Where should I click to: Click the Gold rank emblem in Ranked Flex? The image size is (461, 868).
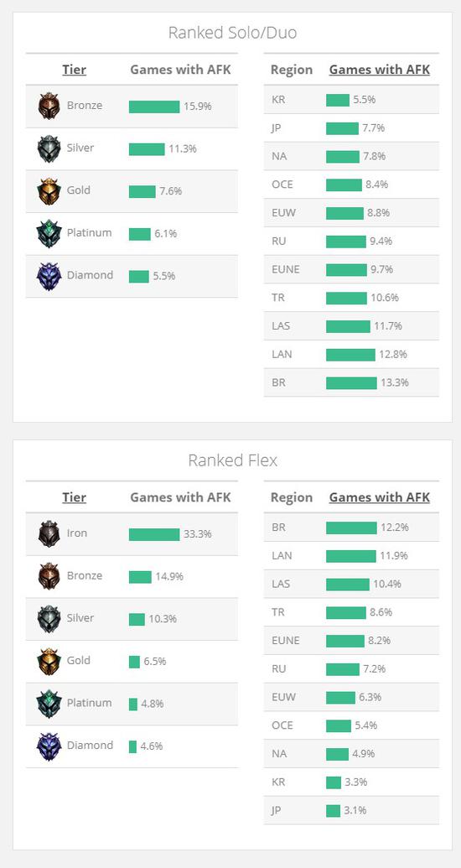49,662
